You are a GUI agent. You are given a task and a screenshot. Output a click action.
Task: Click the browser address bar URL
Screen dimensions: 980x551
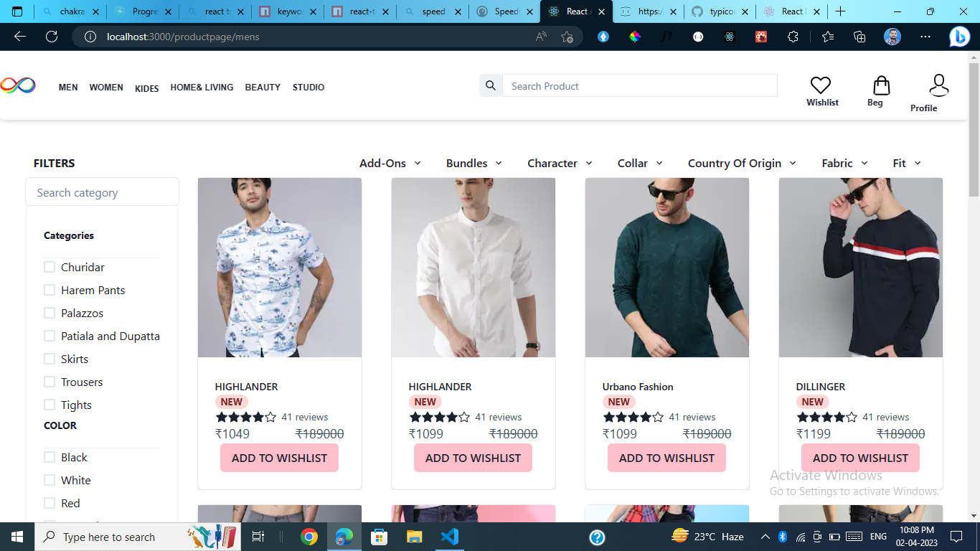(x=183, y=37)
